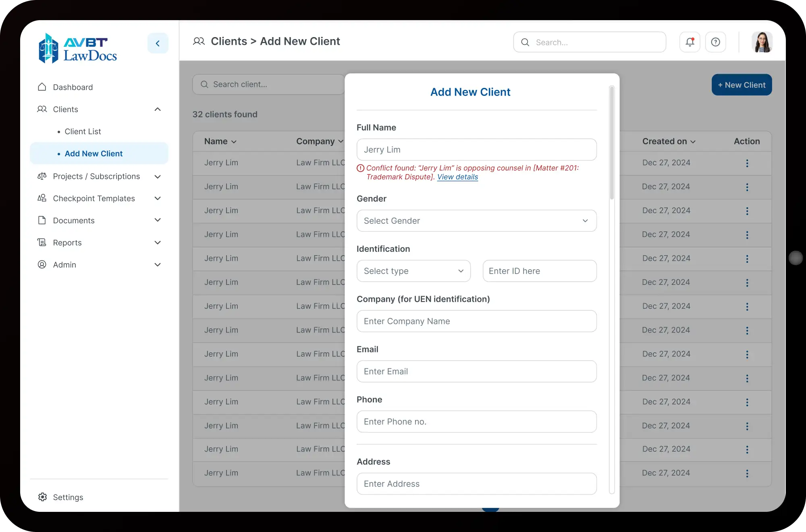The width and height of the screenshot is (806, 532).
Task: Expand the Documents section
Action: click(158, 220)
